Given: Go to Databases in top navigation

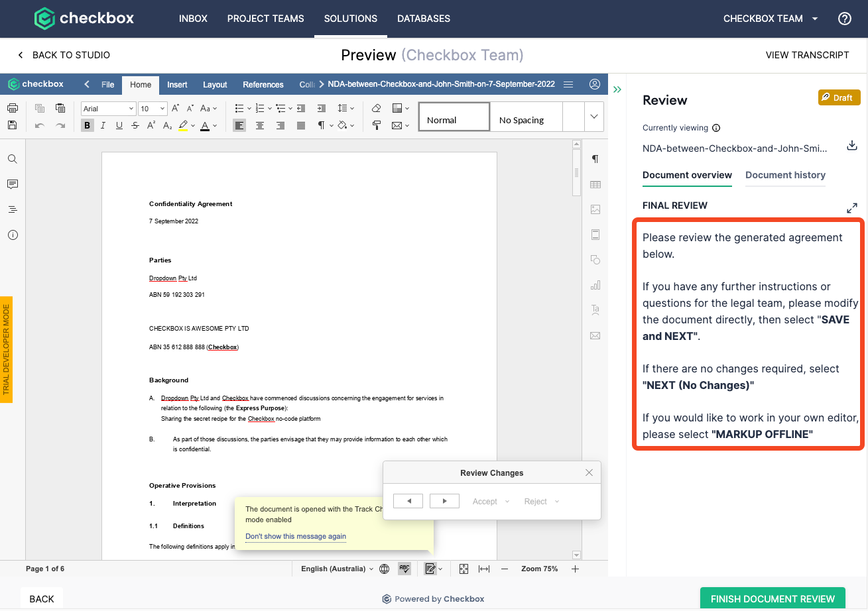Looking at the screenshot, I should click(x=424, y=19).
